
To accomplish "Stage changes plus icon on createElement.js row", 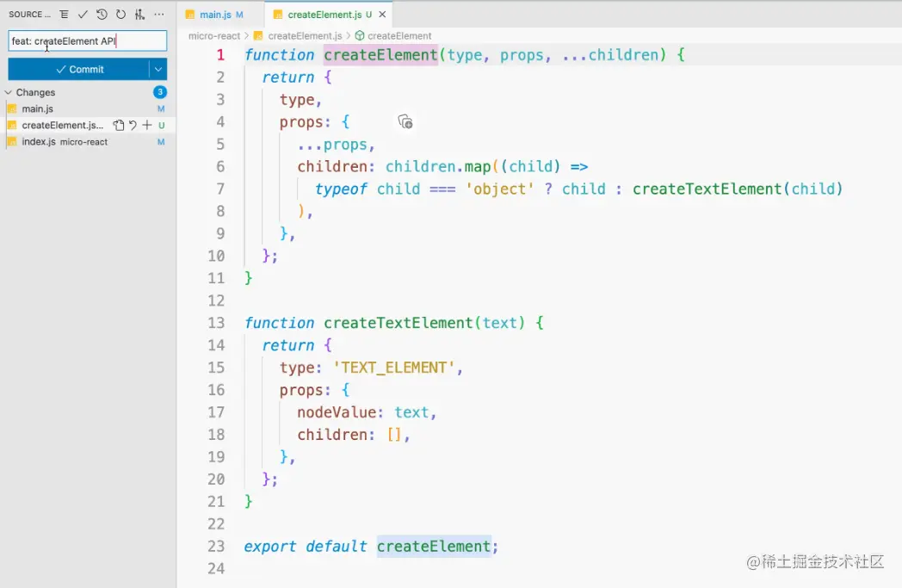I will pyautogui.click(x=147, y=125).
